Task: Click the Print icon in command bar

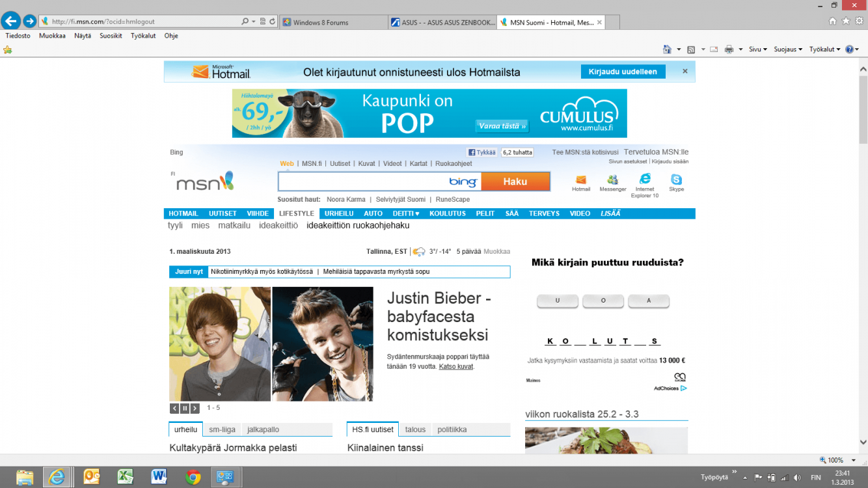Action: (x=729, y=49)
